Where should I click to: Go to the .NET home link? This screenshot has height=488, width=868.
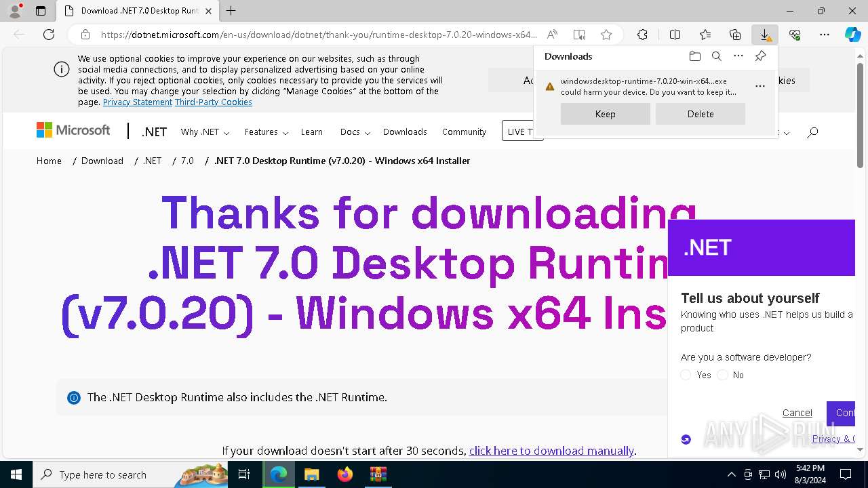pyautogui.click(x=154, y=132)
